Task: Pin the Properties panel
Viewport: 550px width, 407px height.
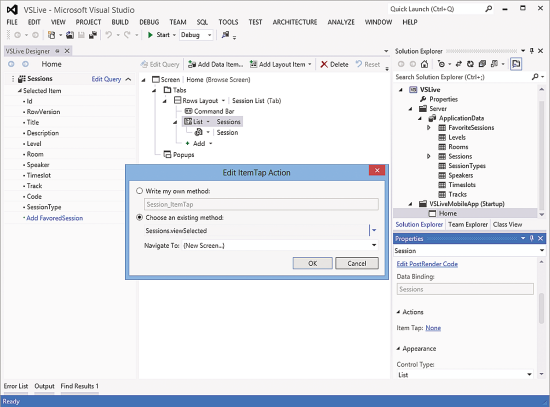Action: 532,238
